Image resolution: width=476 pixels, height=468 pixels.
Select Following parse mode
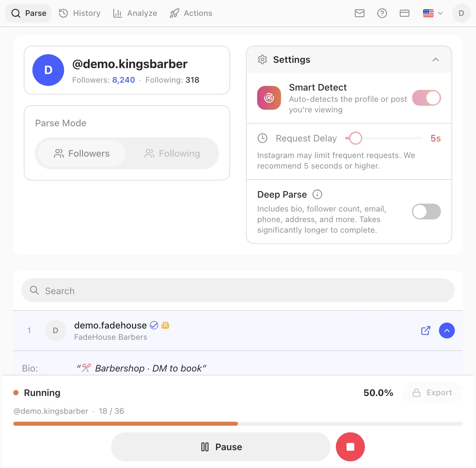(172, 153)
